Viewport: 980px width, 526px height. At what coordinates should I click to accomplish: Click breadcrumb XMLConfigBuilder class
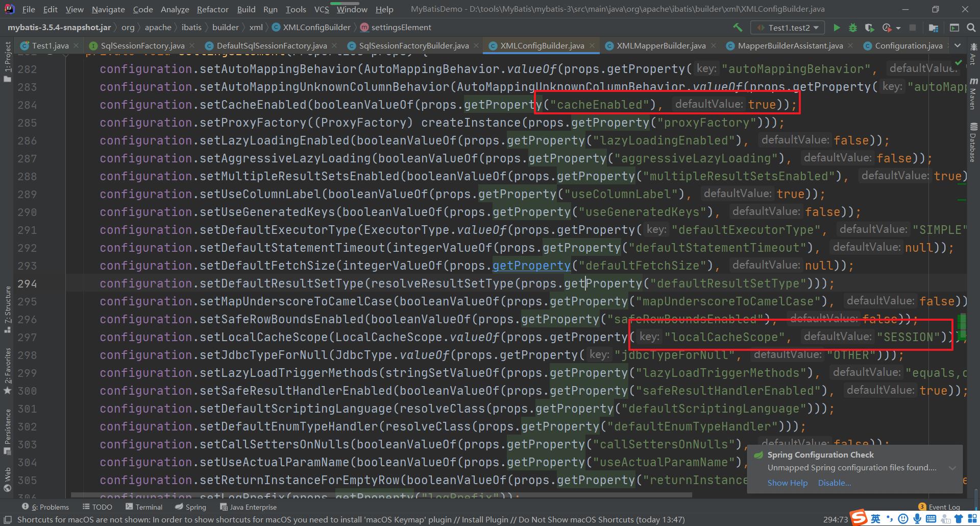coord(311,28)
